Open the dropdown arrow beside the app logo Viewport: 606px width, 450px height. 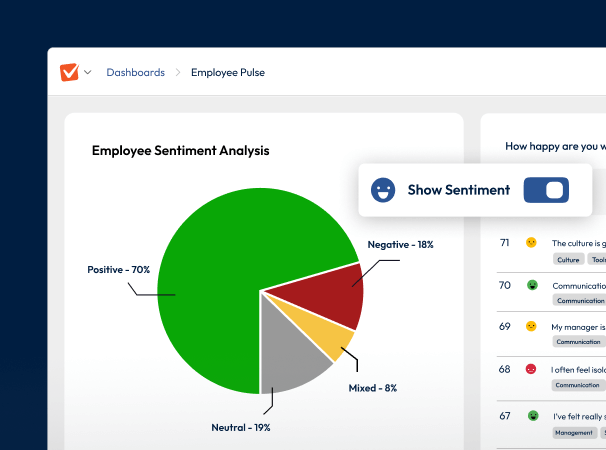pos(88,72)
